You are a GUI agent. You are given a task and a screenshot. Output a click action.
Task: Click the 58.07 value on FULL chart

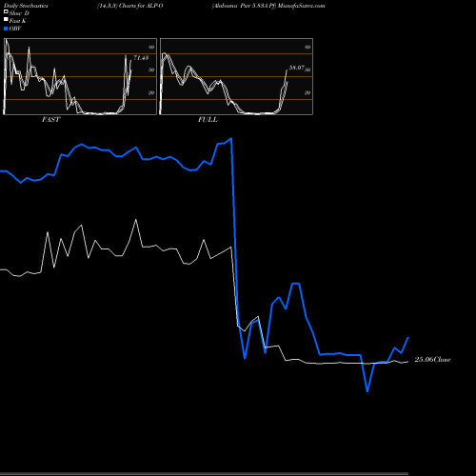point(297,68)
